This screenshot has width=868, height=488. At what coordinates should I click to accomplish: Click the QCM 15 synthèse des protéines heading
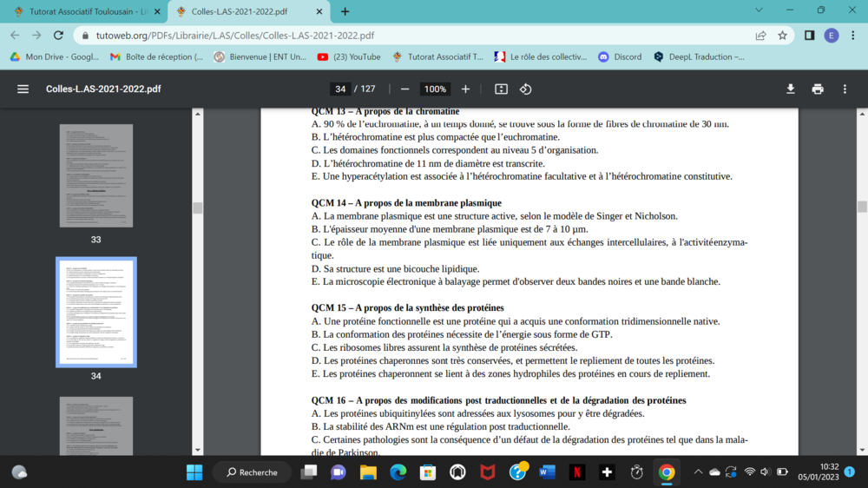tap(407, 307)
